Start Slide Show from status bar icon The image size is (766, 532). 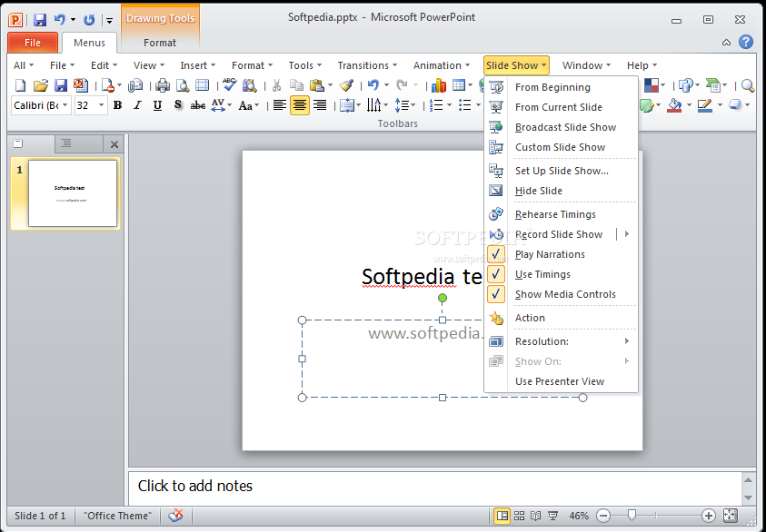pyautogui.click(x=553, y=516)
